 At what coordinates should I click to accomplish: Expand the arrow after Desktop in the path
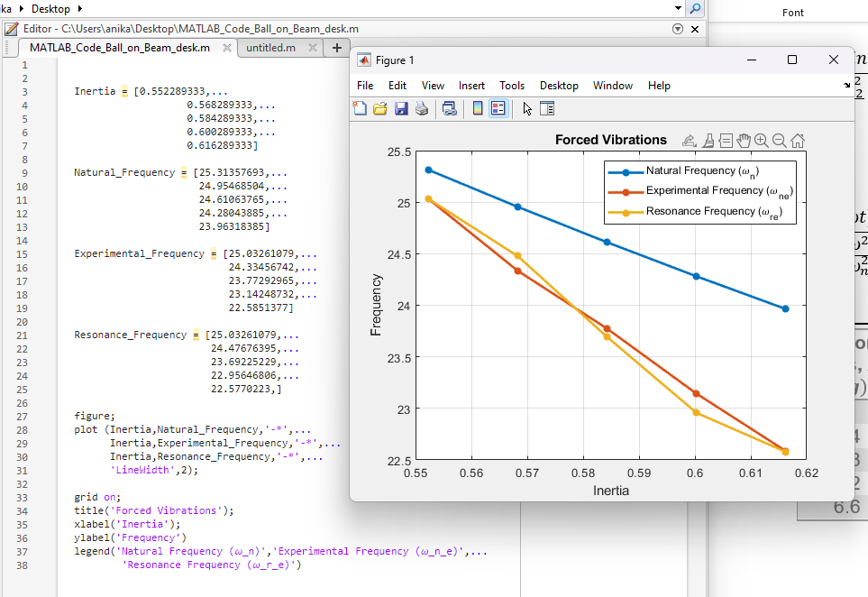point(79,9)
